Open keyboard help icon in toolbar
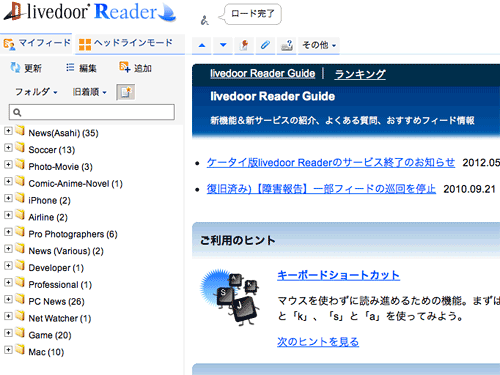 pos(287,45)
